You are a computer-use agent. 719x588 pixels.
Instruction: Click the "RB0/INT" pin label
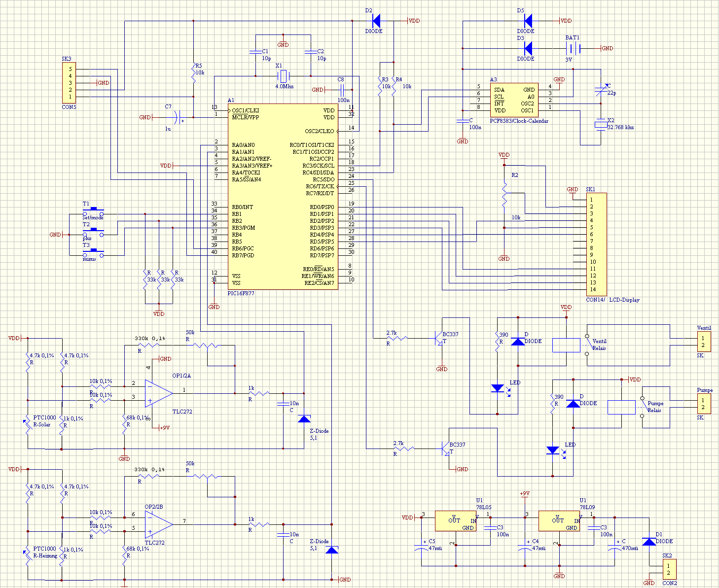click(x=242, y=207)
